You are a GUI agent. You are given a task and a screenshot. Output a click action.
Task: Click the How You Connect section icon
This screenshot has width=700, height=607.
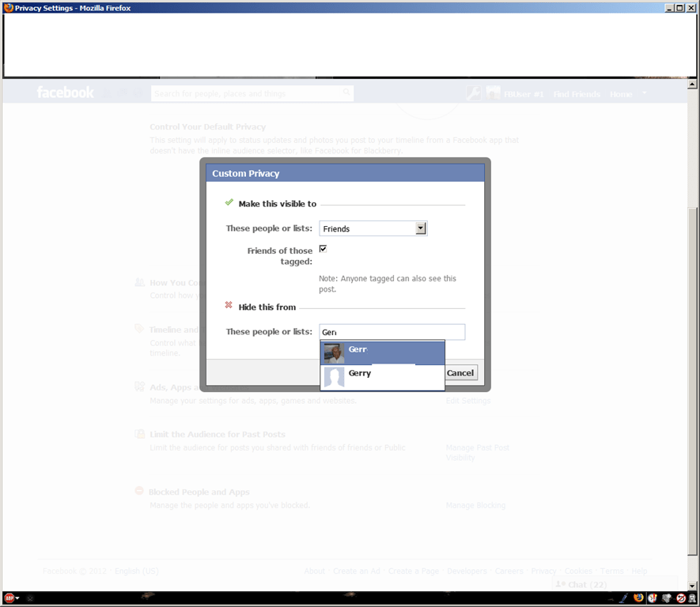(139, 282)
